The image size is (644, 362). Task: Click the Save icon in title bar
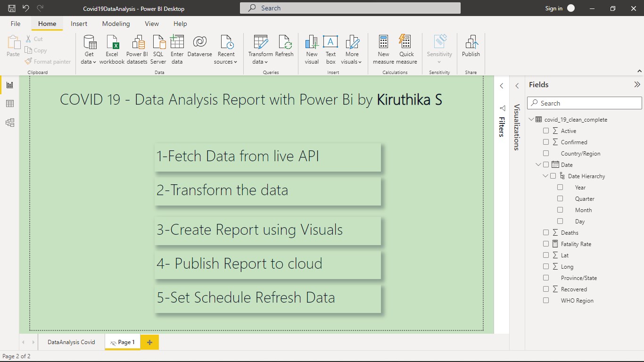click(12, 8)
